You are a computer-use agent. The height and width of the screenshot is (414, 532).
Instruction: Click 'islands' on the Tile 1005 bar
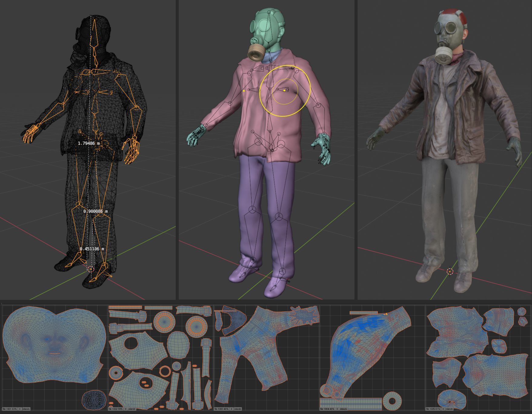click(450, 409)
